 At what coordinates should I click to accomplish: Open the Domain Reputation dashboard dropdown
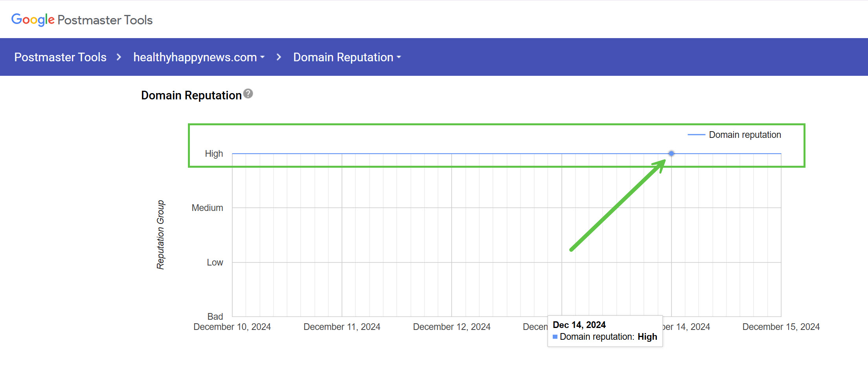tap(347, 57)
